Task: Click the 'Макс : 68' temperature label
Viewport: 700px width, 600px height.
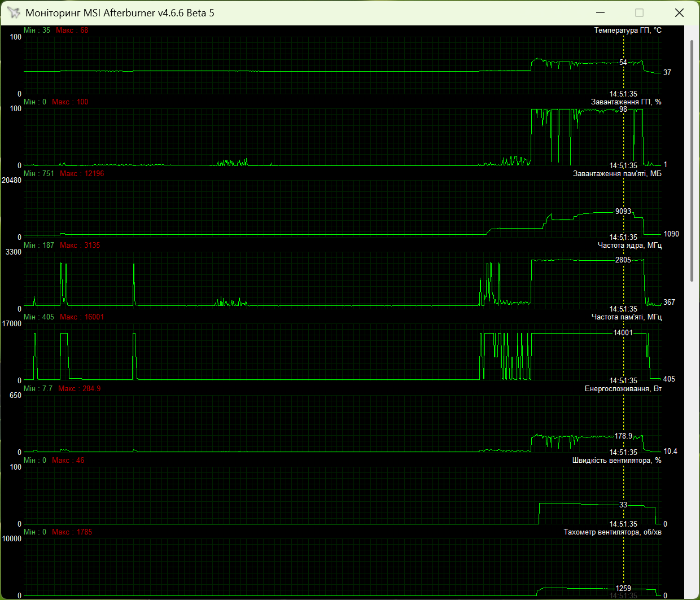Action: coord(72,30)
